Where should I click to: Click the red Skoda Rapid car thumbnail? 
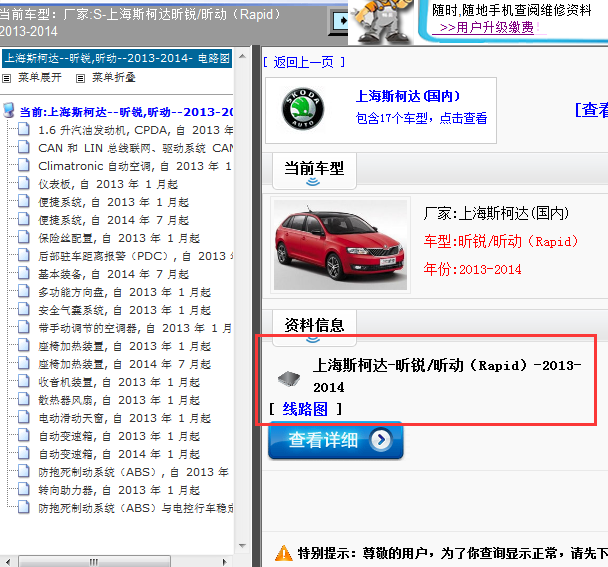[x=340, y=245]
